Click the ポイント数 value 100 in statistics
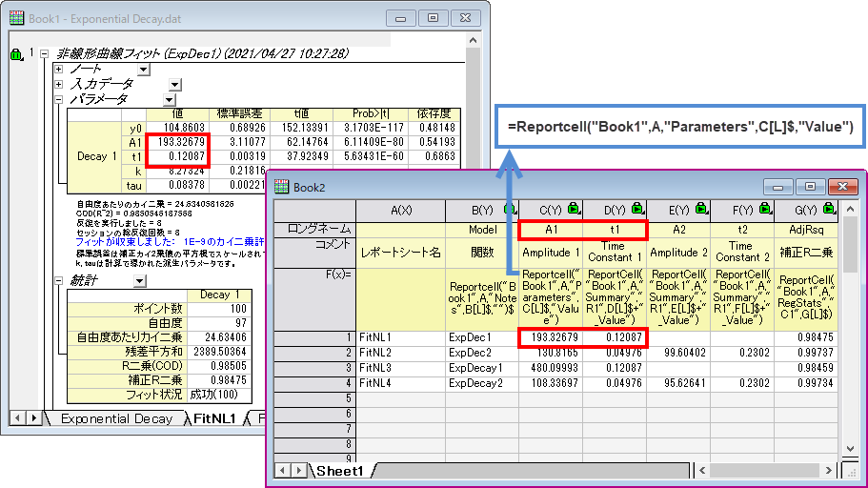Viewport: 868px width, 488px height. pos(220,309)
